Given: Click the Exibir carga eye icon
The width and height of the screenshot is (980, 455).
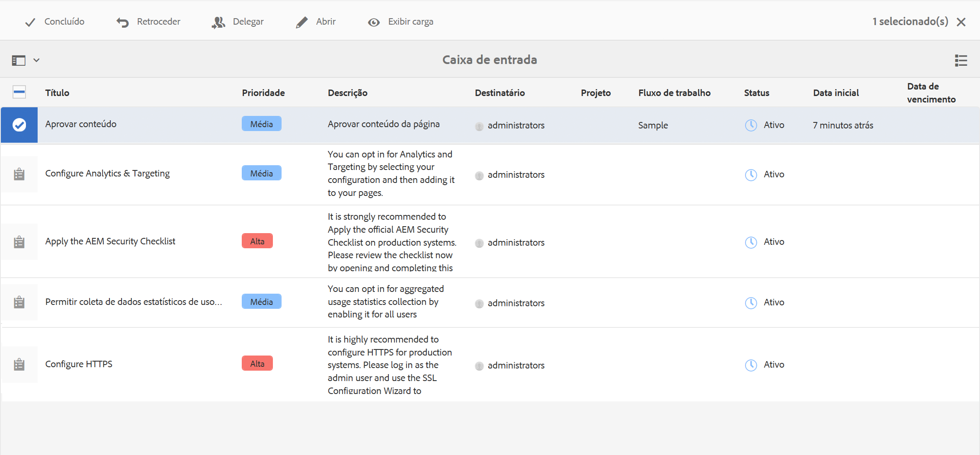Looking at the screenshot, I should point(374,22).
